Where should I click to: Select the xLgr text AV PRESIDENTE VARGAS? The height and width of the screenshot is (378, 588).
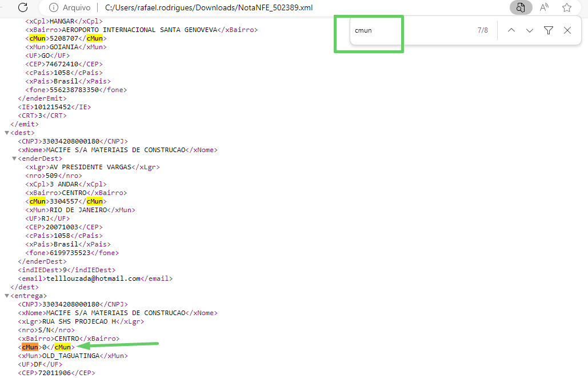coord(91,167)
